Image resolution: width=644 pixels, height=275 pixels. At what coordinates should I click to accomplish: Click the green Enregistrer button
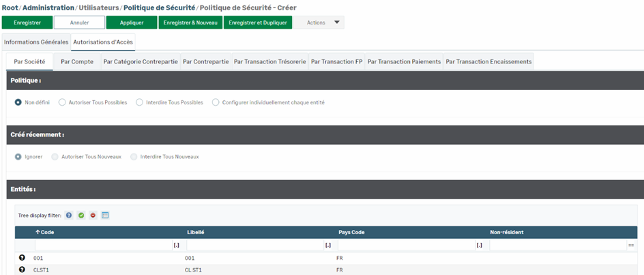tap(27, 23)
